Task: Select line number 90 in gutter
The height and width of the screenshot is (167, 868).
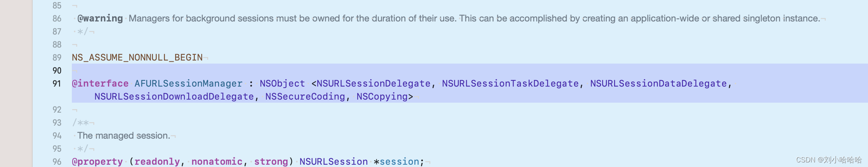Action: (57, 70)
